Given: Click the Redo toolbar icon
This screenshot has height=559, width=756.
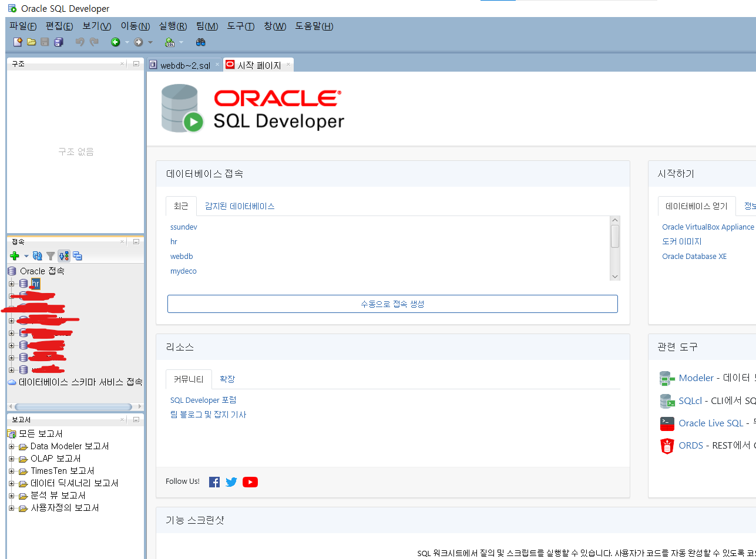Looking at the screenshot, I should (93, 42).
